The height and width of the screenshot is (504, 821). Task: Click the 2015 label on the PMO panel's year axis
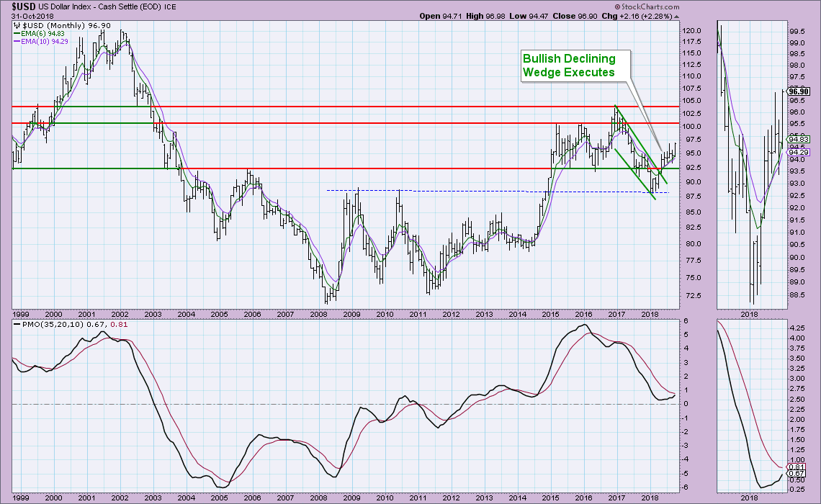click(551, 498)
